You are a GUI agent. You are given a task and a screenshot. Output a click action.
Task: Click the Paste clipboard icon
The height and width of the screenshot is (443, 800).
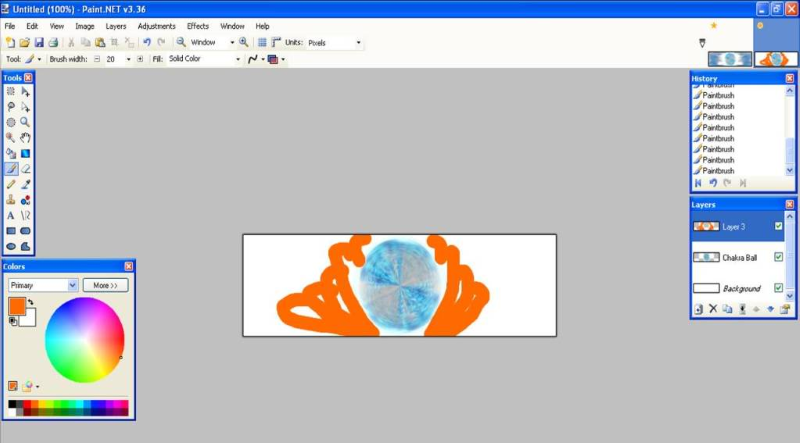100,42
